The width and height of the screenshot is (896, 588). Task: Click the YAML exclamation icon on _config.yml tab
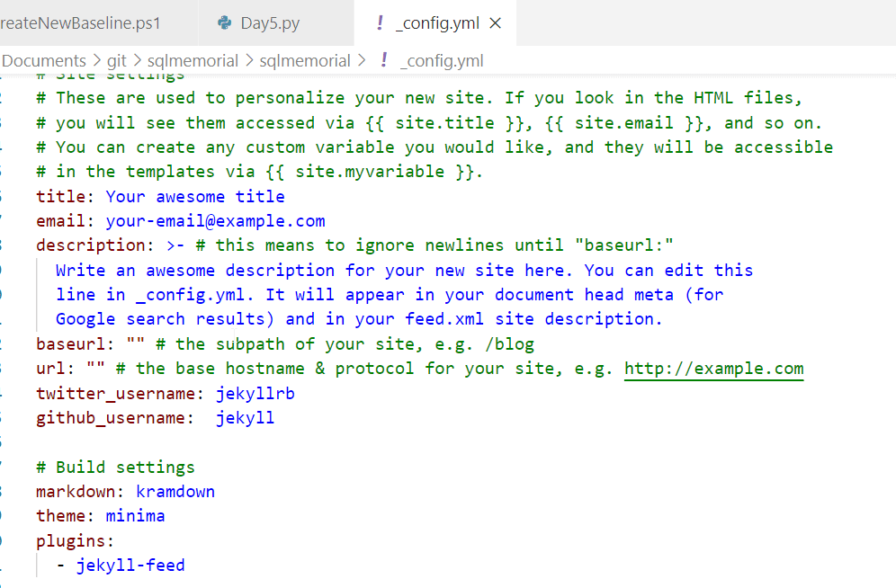click(x=380, y=22)
